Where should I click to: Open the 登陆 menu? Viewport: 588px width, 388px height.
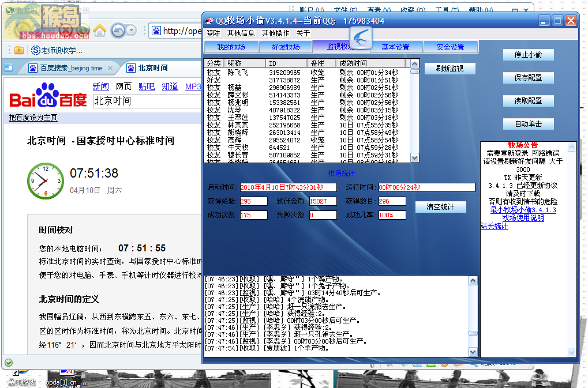pyautogui.click(x=213, y=33)
